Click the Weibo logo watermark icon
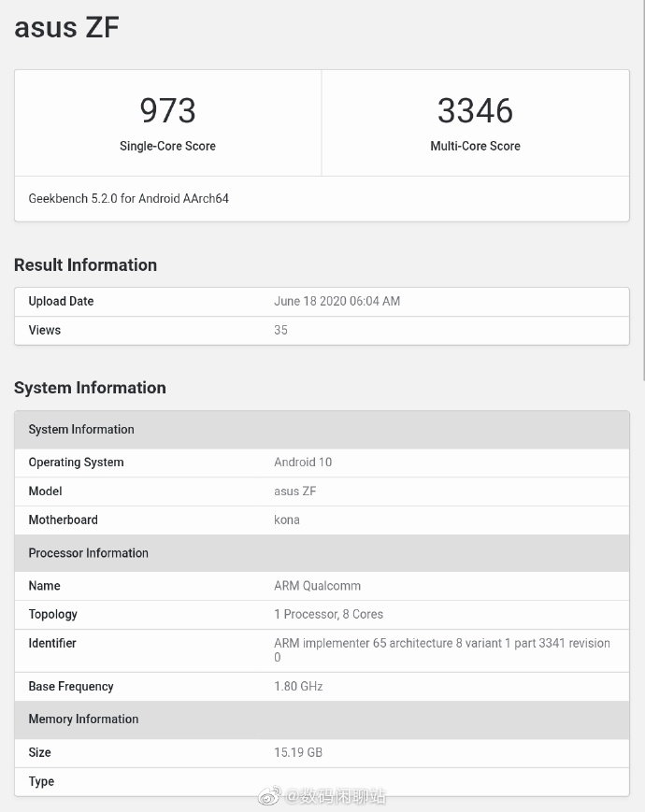Image resolution: width=645 pixels, height=812 pixels. [268, 796]
